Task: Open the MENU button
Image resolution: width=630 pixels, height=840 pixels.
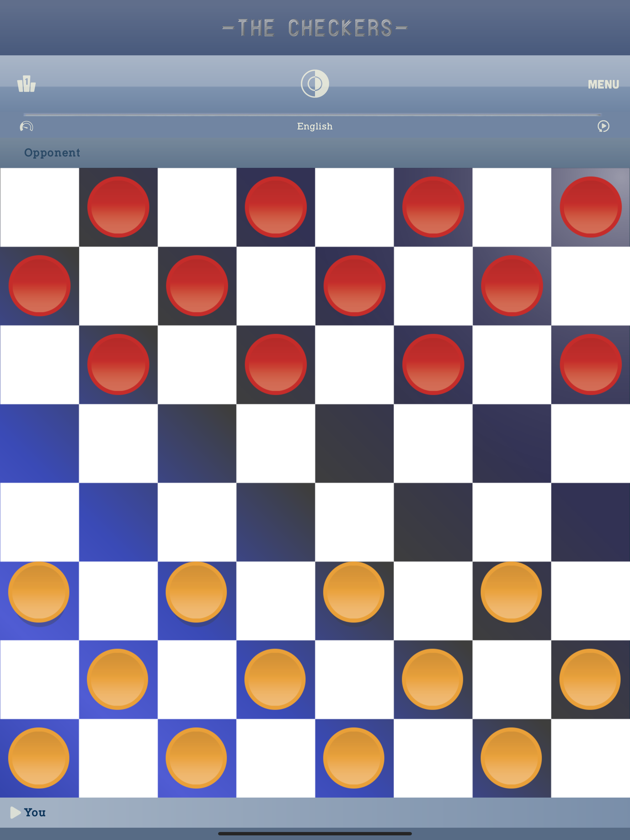Action: pyautogui.click(x=604, y=84)
